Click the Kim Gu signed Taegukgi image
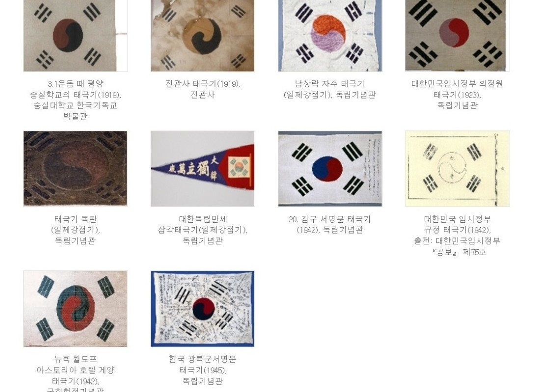540x392 pixels. [x=330, y=169]
